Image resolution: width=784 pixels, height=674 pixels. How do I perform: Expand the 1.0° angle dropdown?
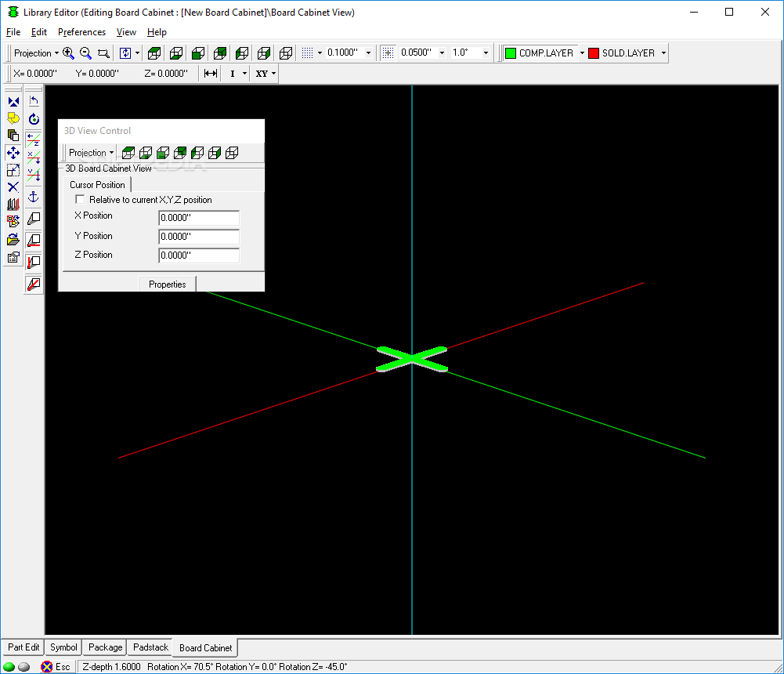pyautogui.click(x=486, y=53)
